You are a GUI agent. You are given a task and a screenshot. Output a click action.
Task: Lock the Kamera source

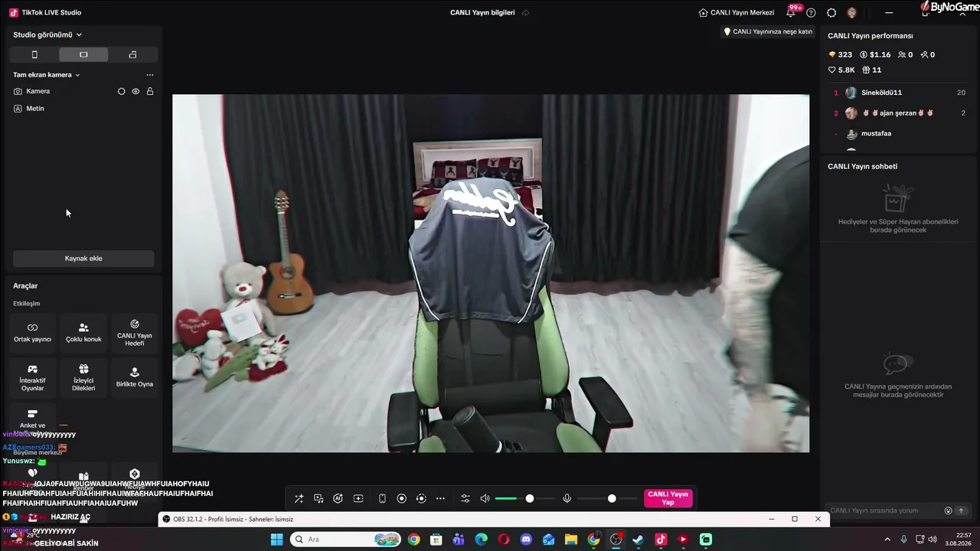click(x=150, y=91)
